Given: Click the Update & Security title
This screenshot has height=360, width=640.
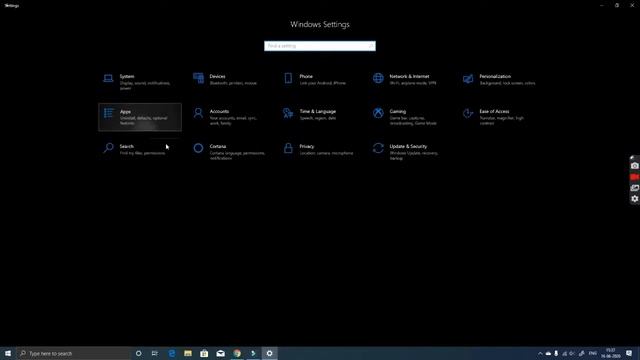Looking at the screenshot, I should click(x=408, y=146).
